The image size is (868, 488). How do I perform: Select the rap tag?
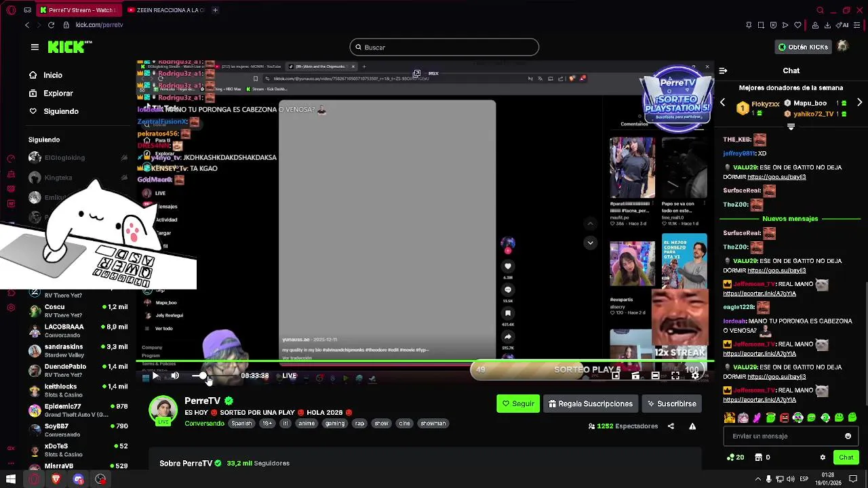click(x=359, y=424)
